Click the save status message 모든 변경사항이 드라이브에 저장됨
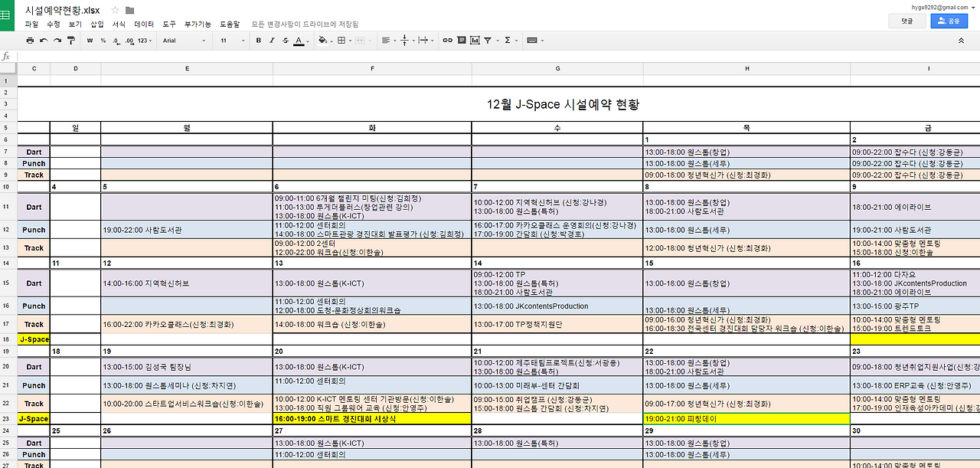Image resolution: width=980 pixels, height=468 pixels. tap(304, 25)
